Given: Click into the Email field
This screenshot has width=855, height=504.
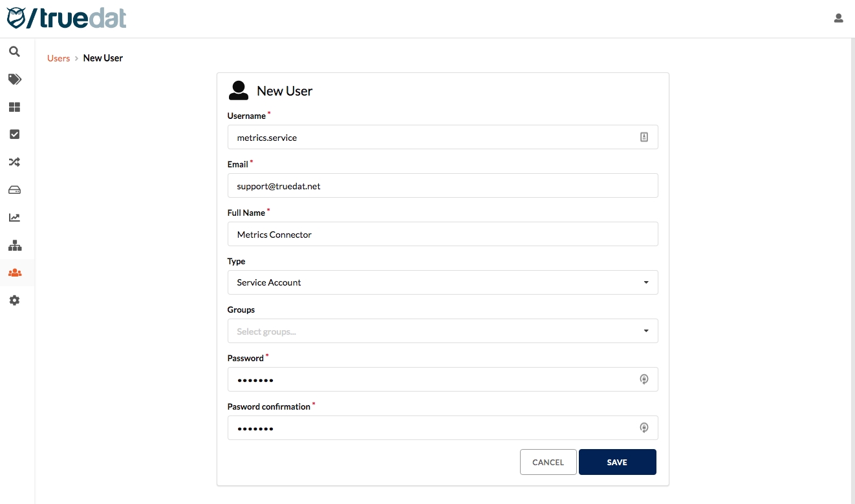Looking at the screenshot, I should tap(442, 185).
